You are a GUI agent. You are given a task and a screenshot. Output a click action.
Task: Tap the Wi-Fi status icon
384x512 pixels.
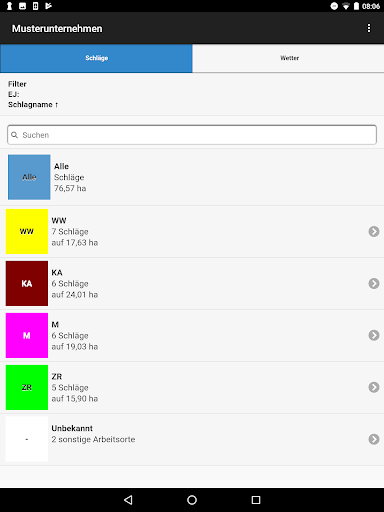(x=346, y=6)
